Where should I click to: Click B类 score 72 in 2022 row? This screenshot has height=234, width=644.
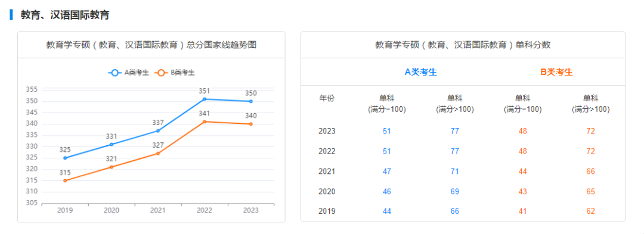coord(590,151)
